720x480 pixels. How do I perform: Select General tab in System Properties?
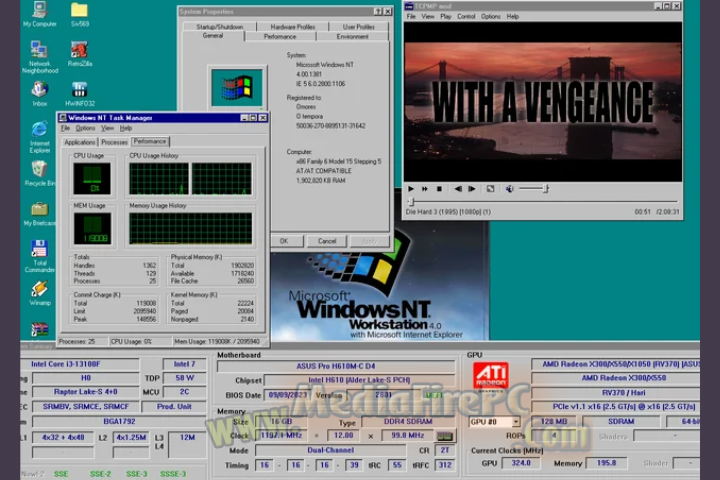[213, 36]
